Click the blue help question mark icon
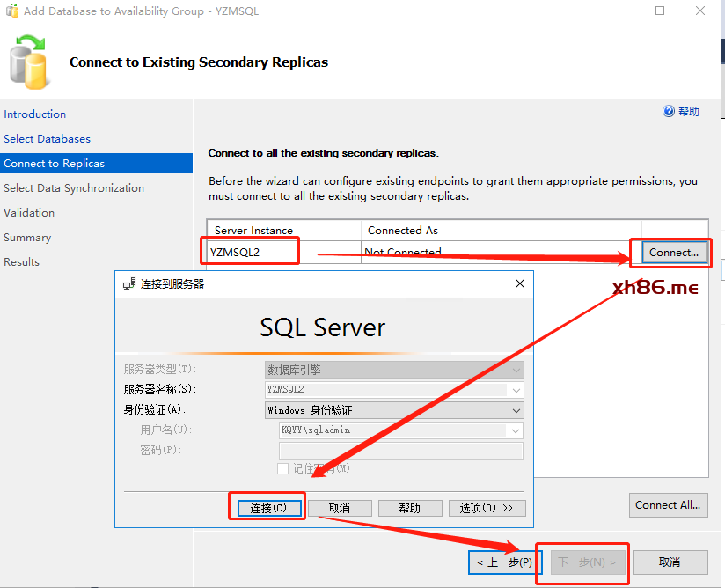 click(669, 112)
